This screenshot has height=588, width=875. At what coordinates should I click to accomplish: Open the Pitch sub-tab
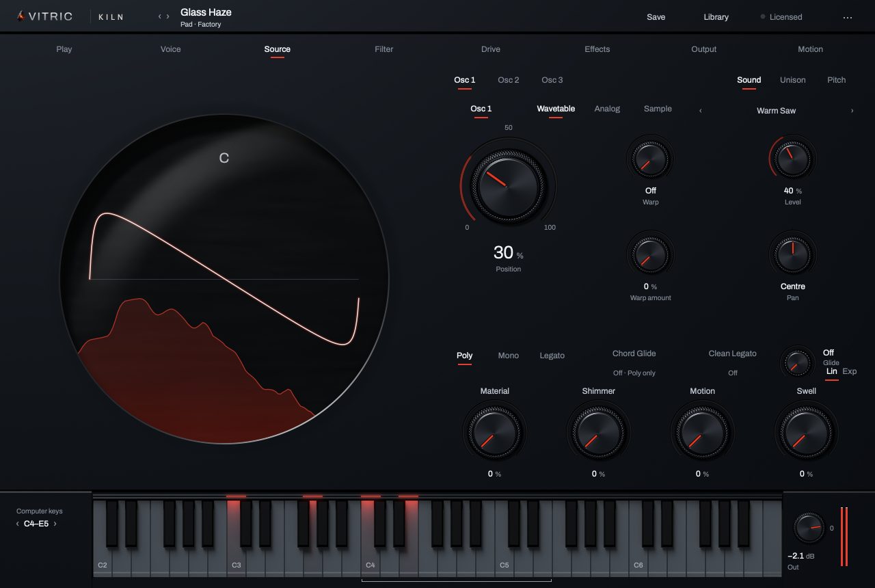(x=837, y=80)
